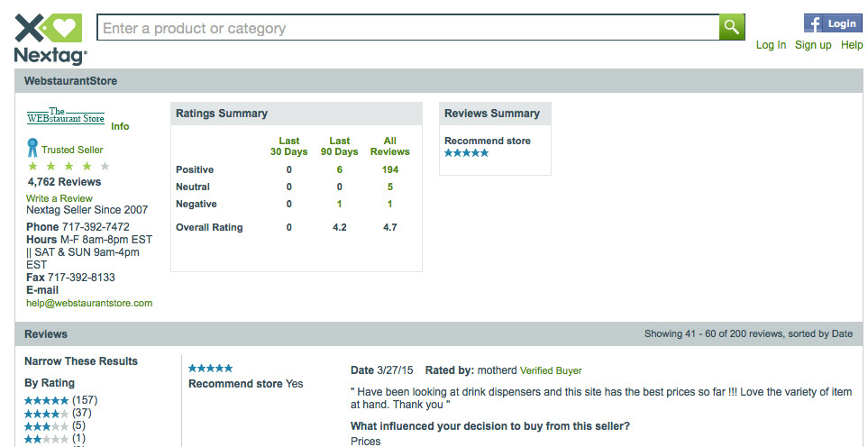
Task: Filter by three-star rating (5)
Action: (55, 425)
